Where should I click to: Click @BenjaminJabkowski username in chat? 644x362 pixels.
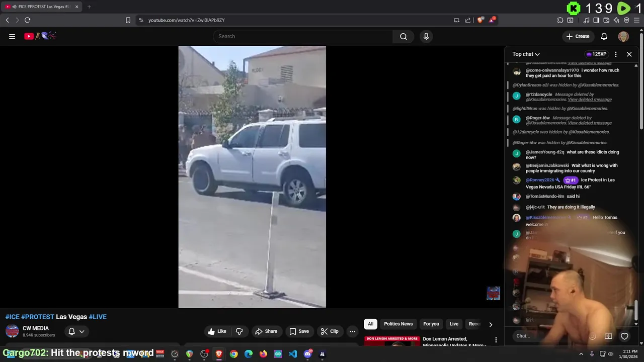tap(547, 165)
